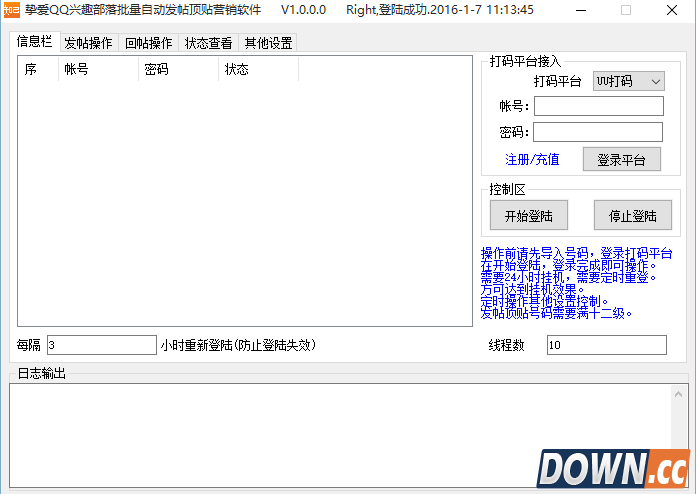The width and height of the screenshot is (696, 494).
Task: Click the app icon in the title bar
Action: tap(11, 10)
